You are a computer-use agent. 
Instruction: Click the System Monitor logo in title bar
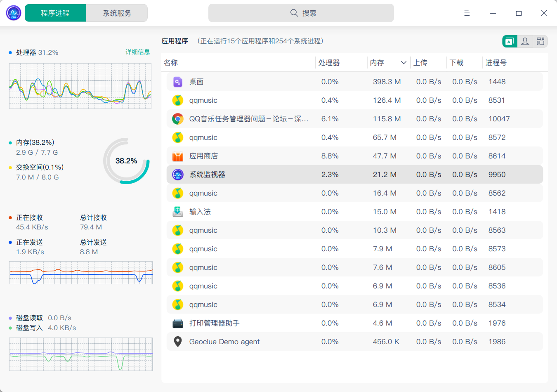click(14, 13)
